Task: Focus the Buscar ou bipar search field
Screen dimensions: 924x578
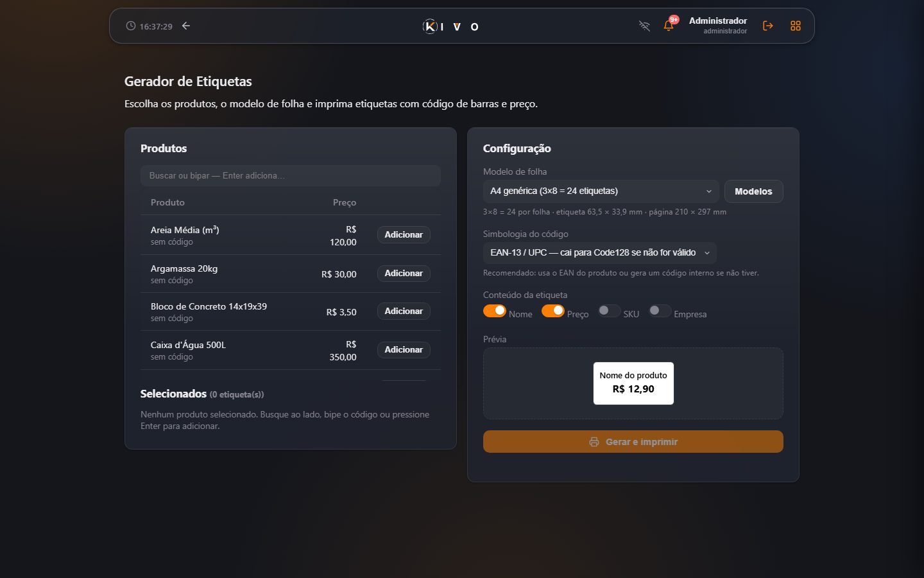Action: pos(291,176)
